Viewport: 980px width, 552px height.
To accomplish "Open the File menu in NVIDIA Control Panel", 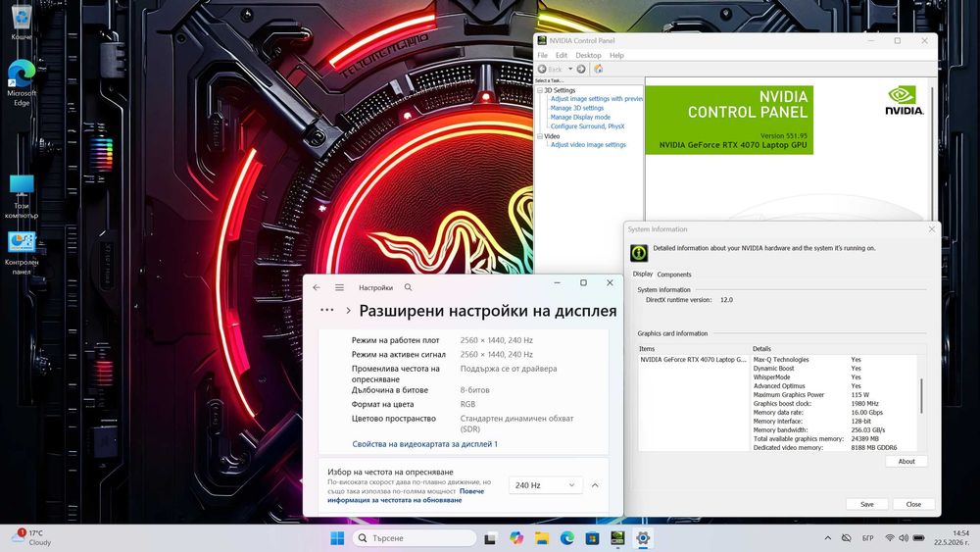I will point(543,55).
